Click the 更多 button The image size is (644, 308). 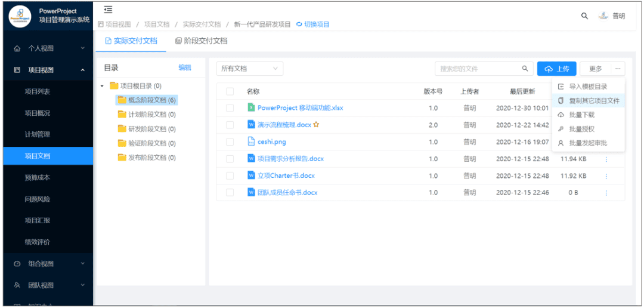596,69
